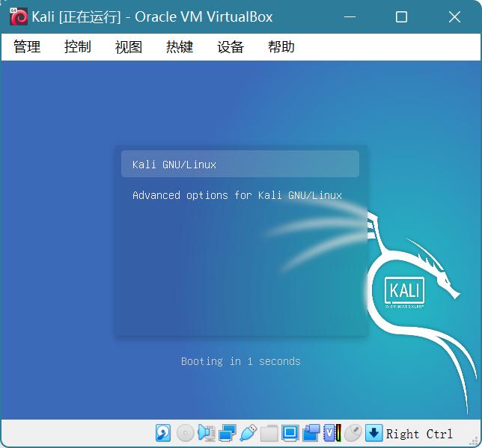Select the Kali GNU/Linux boot entry
This screenshot has height=448, width=482.
click(240, 164)
